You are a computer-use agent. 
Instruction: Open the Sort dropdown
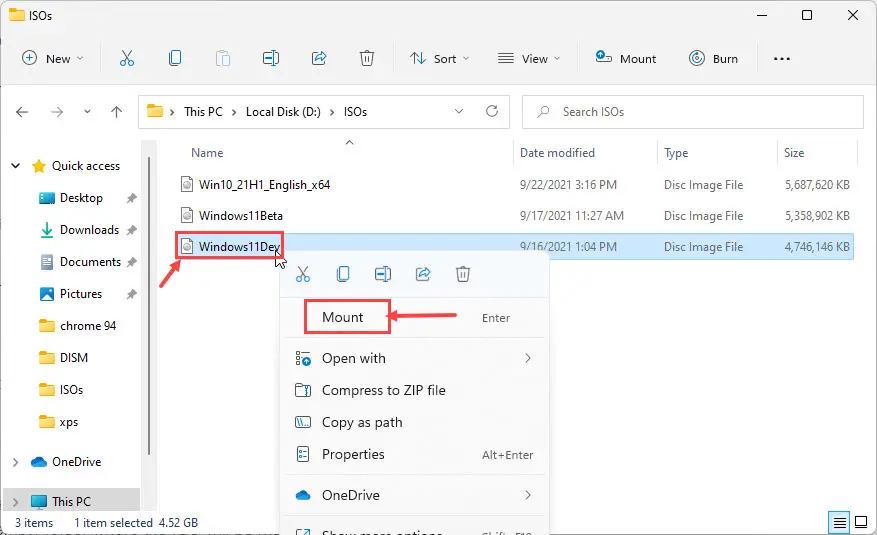point(439,58)
